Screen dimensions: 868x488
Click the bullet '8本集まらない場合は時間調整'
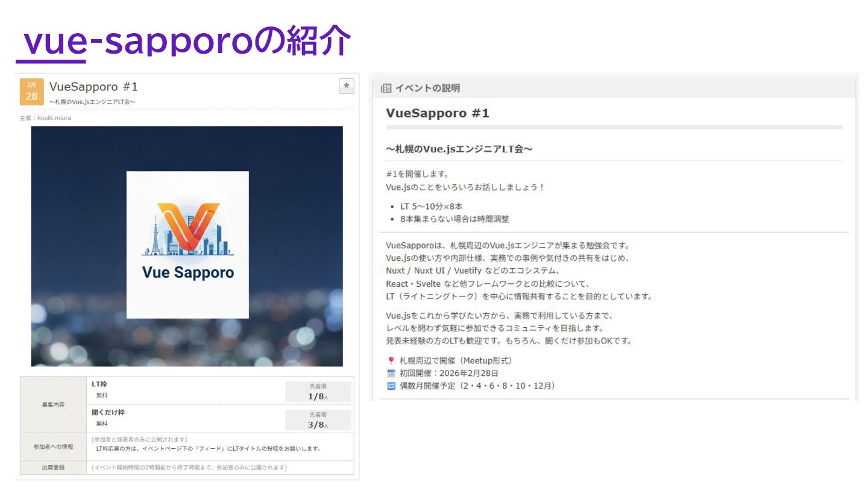[x=454, y=219]
